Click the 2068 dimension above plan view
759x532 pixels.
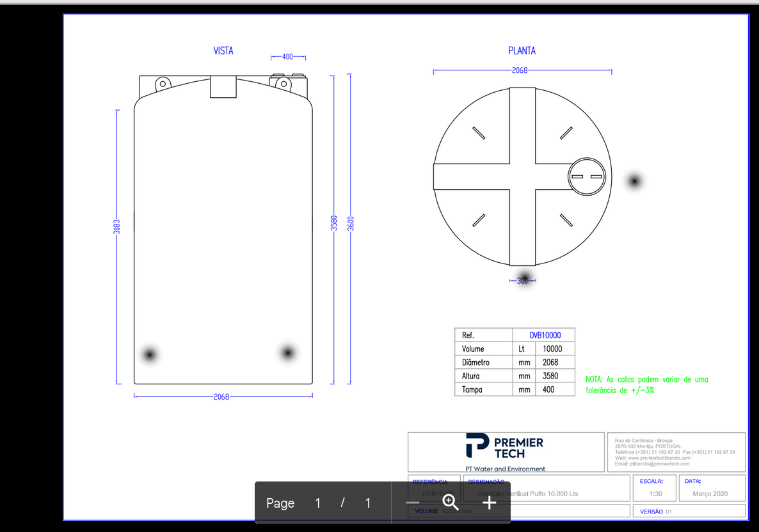click(x=520, y=70)
